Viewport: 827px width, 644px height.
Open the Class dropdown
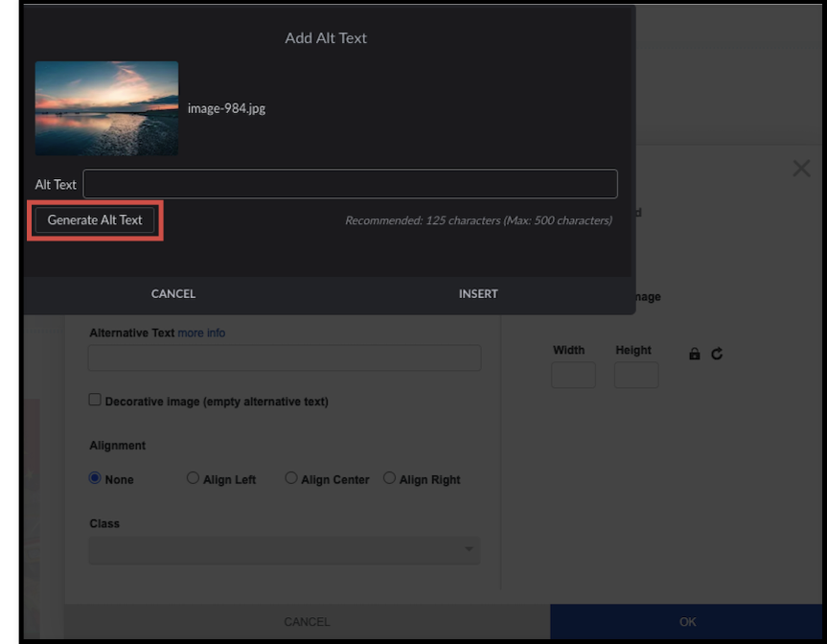pos(285,550)
